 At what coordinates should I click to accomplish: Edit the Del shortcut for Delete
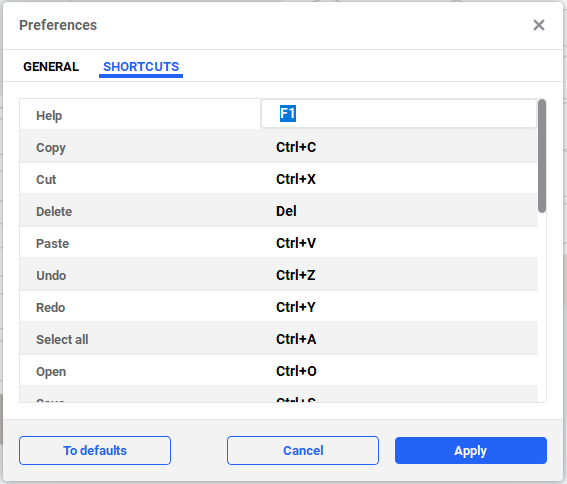[286, 211]
